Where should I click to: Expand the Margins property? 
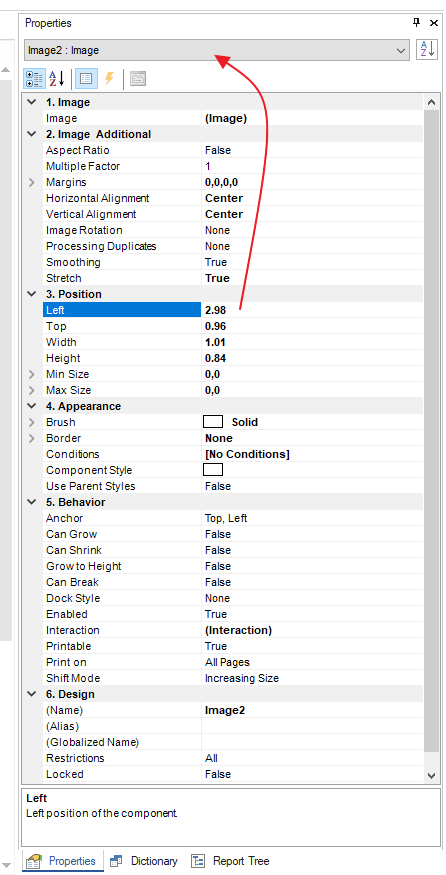coord(32,182)
